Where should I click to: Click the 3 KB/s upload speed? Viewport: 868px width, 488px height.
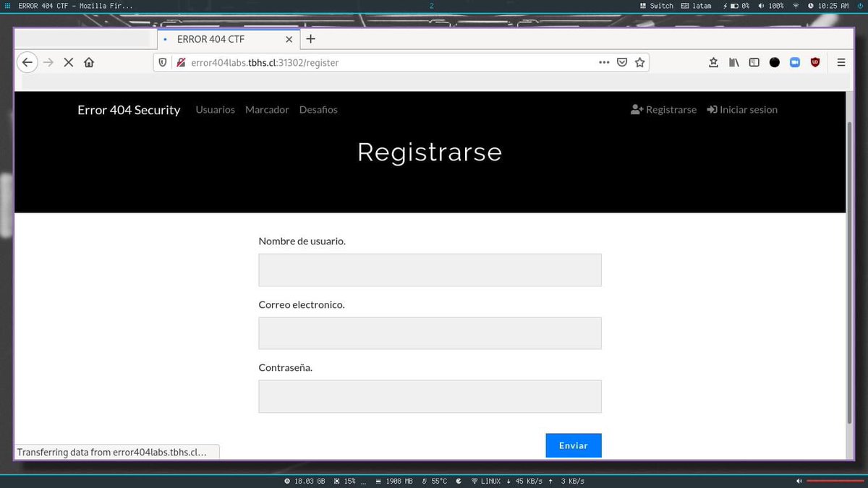point(567,481)
